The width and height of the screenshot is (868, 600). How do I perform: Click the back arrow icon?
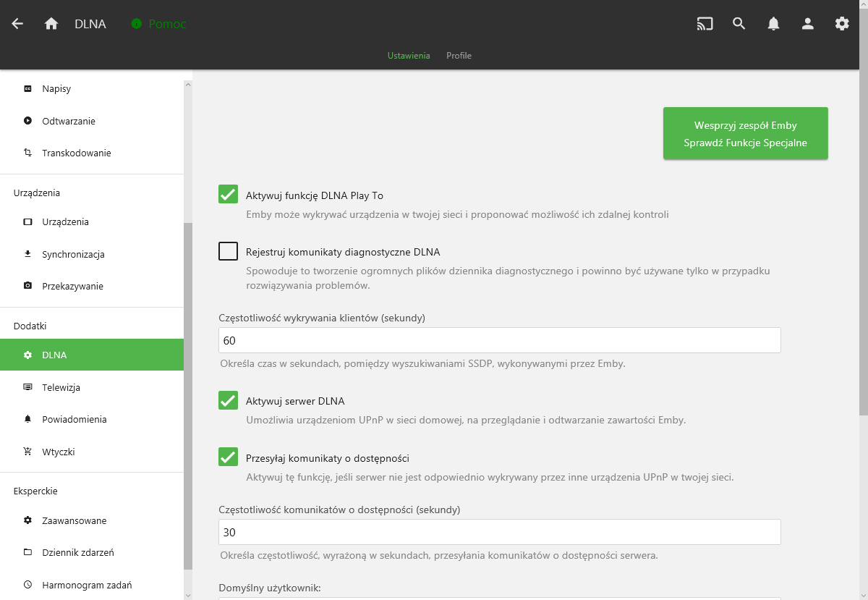point(17,24)
